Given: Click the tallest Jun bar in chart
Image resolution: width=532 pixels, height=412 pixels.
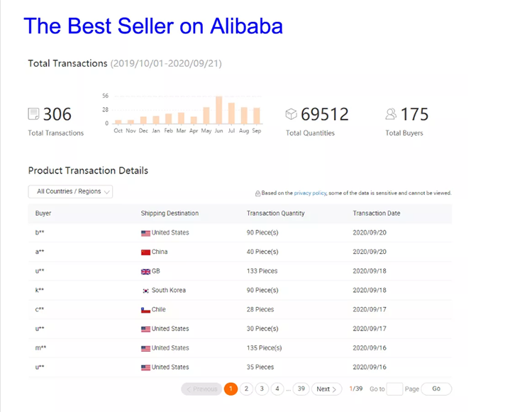Looking at the screenshot, I should tap(219, 110).
